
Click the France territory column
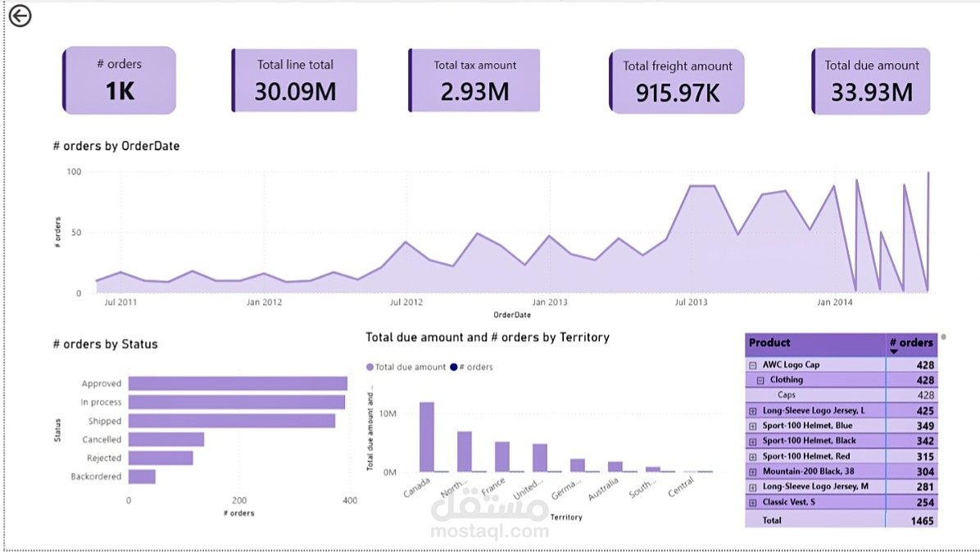(x=502, y=456)
